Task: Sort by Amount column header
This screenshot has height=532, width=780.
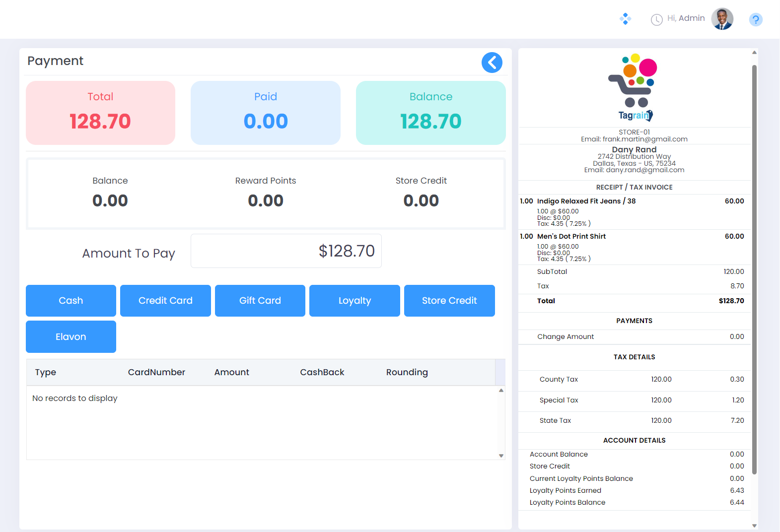Action: 231,372
